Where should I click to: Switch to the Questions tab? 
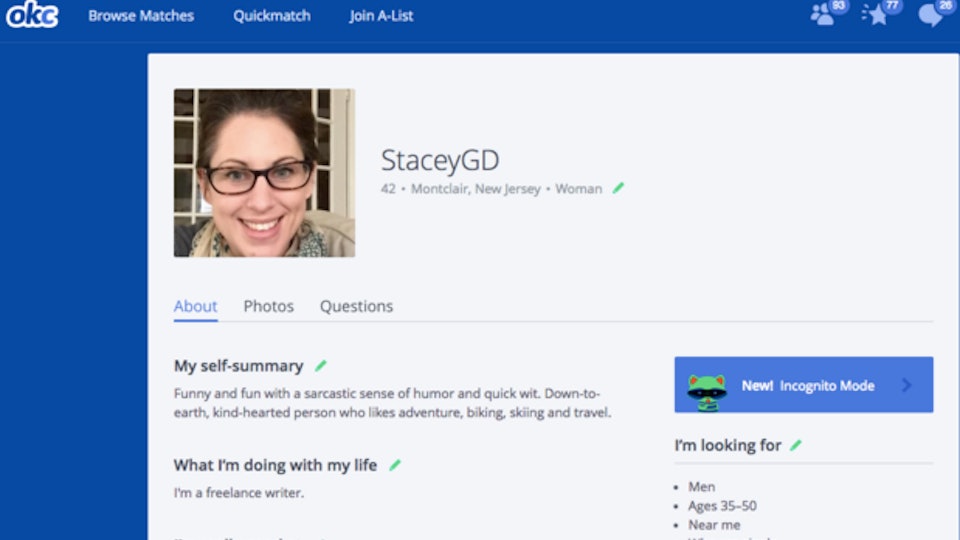point(356,307)
